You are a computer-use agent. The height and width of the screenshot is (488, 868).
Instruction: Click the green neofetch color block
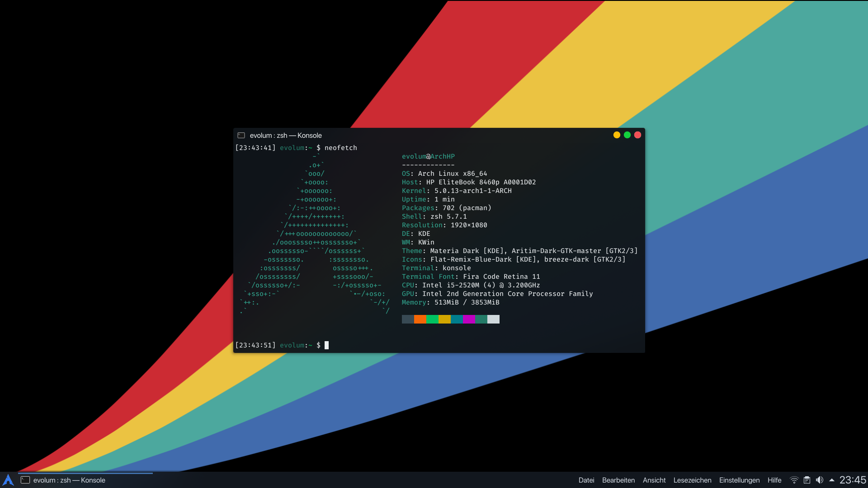(432, 319)
